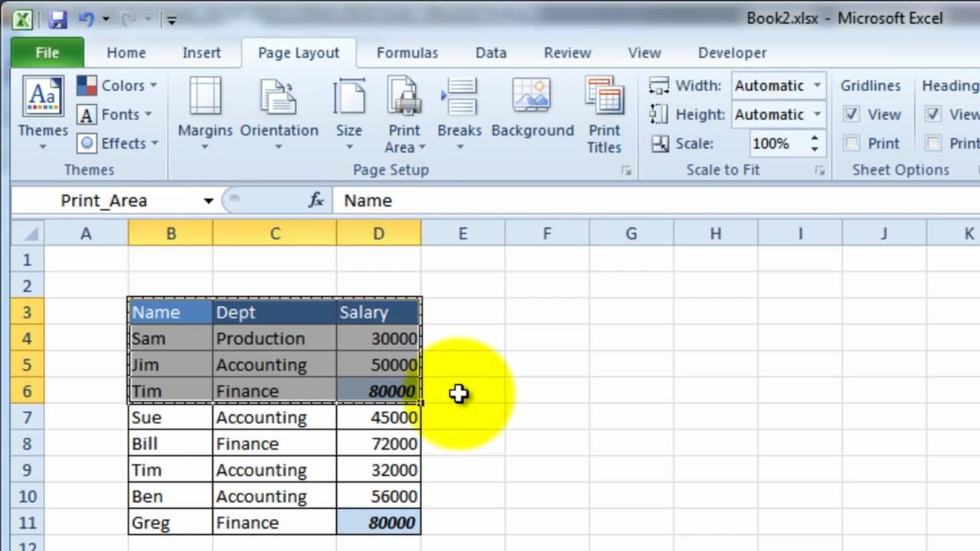
Task: Uncheck the Headings View option
Action: pyautogui.click(x=933, y=114)
